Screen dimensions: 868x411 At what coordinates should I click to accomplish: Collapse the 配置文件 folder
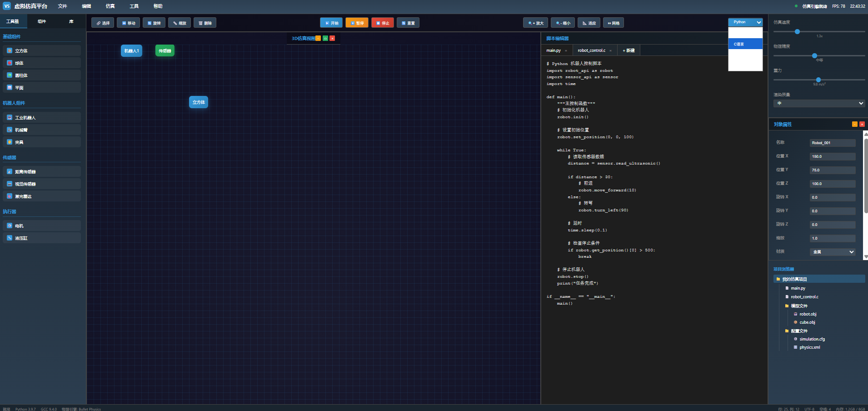(799, 331)
